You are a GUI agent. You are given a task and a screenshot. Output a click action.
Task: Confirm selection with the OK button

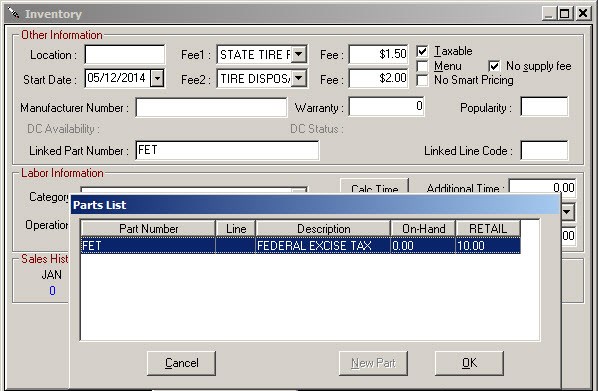pyautogui.click(x=469, y=363)
